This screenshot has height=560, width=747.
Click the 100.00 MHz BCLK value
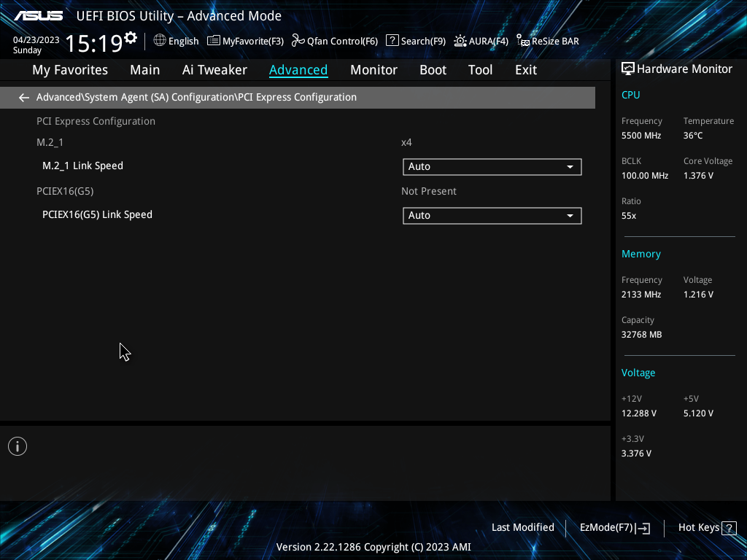[645, 176]
